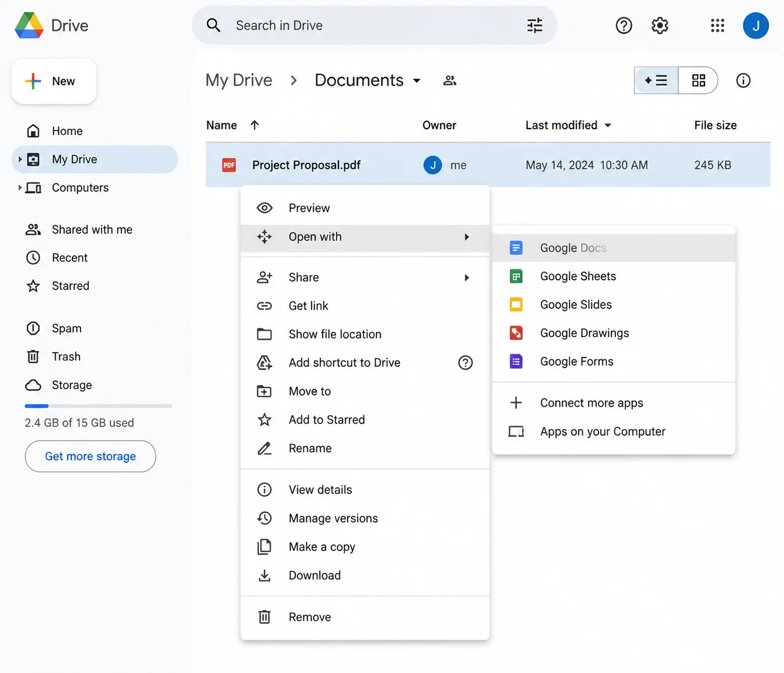This screenshot has height=673, width=784.
Task: Click the Google Sheets icon in submenu
Action: [x=516, y=276]
